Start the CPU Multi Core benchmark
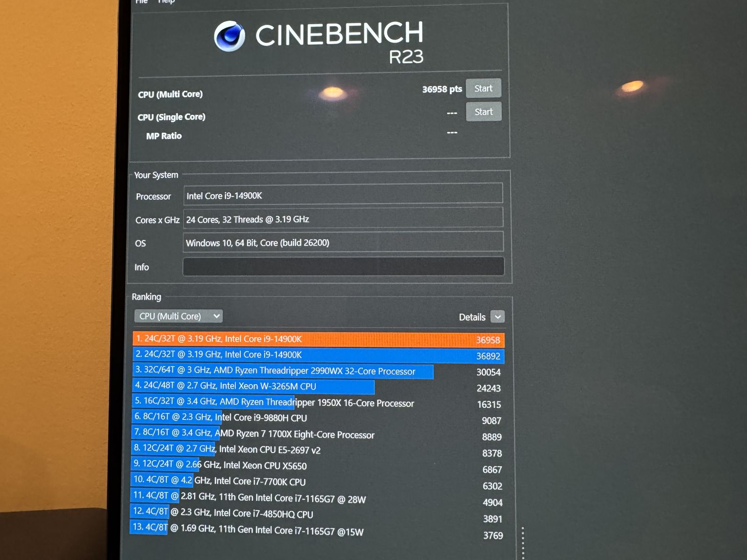747x560 pixels. pyautogui.click(x=483, y=88)
